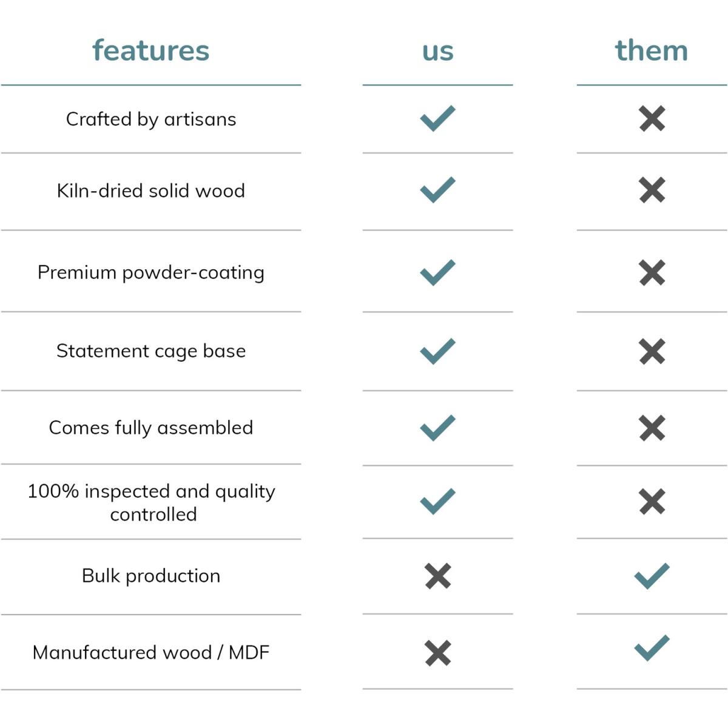
Task: Click the 'us' X for Bulk production
Action: pos(438,576)
